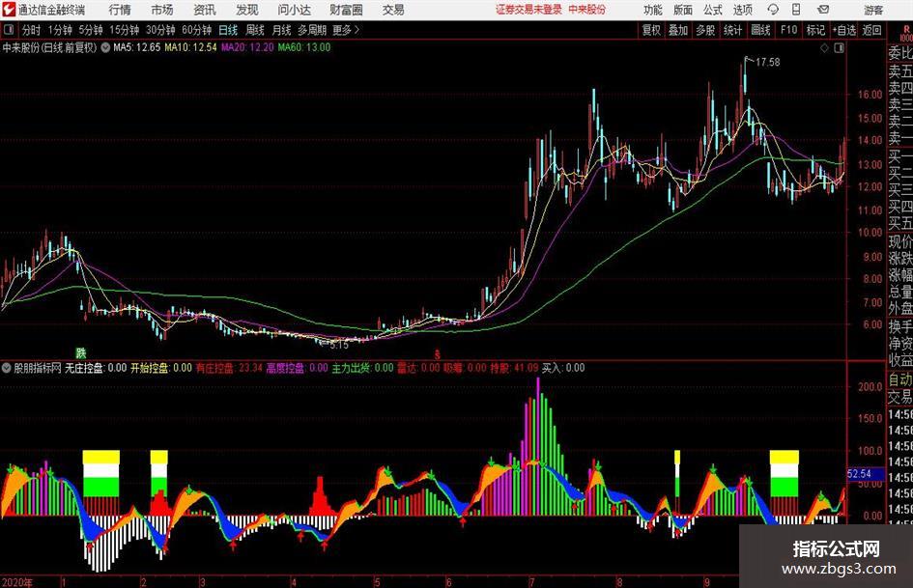Viewport: 913px width, 588px height.
Task: Click the 持股 41.09 indicator value
Action: (x=514, y=368)
